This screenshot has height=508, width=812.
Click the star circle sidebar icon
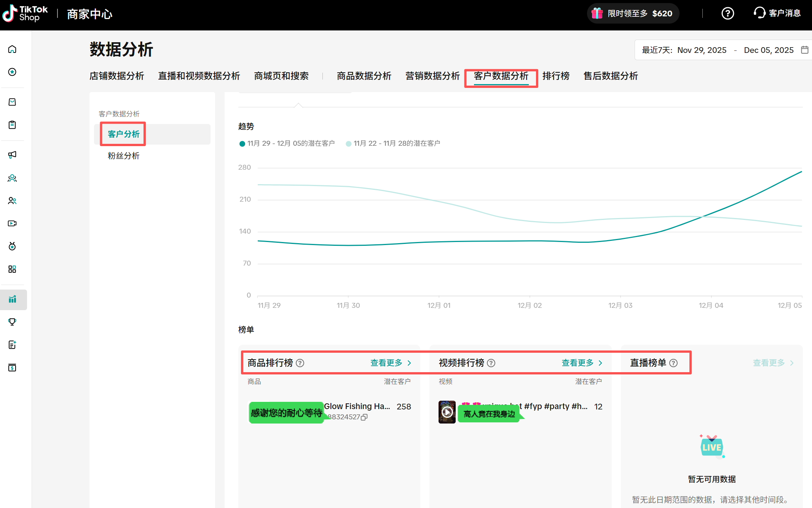point(12,72)
